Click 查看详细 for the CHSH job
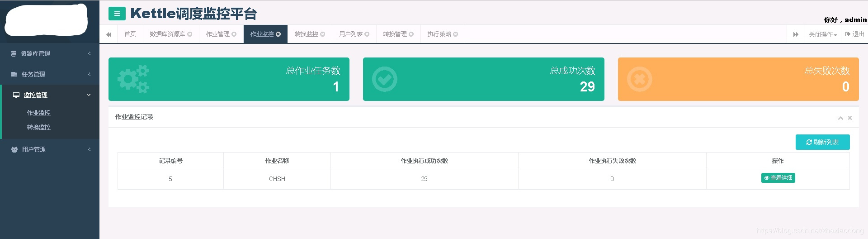This screenshot has height=239, width=868. [x=778, y=178]
